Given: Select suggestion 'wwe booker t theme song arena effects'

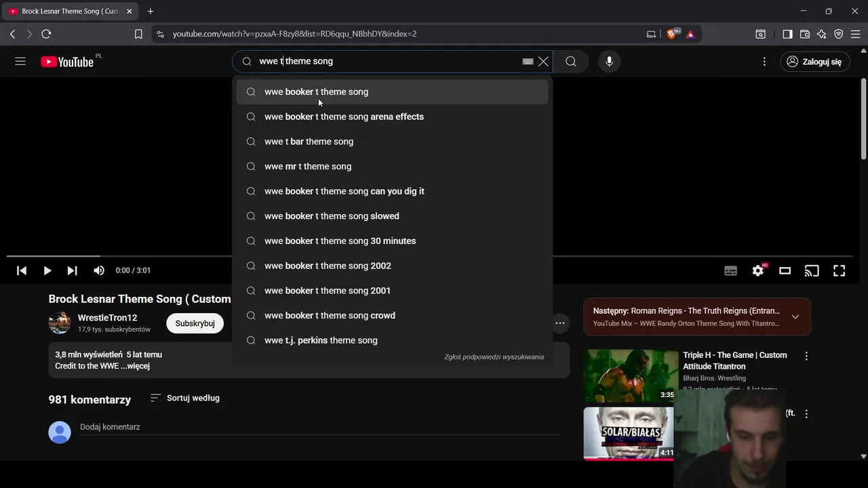Looking at the screenshot, I should (392, 117).
